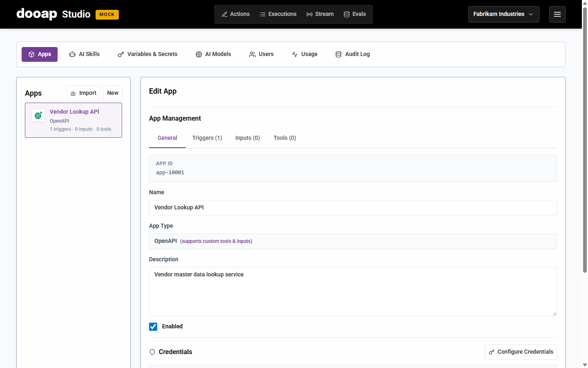This screenshot has width=588, height=368.
Task: Click the '(supports custom tools & inputs)' note
Action: tap(216, 241)
